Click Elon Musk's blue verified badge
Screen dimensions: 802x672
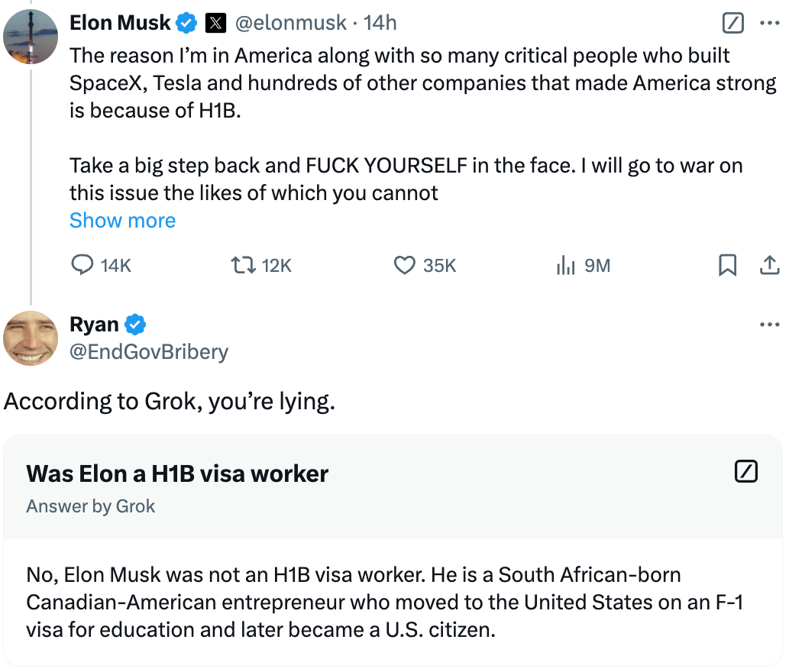[187, 24]
